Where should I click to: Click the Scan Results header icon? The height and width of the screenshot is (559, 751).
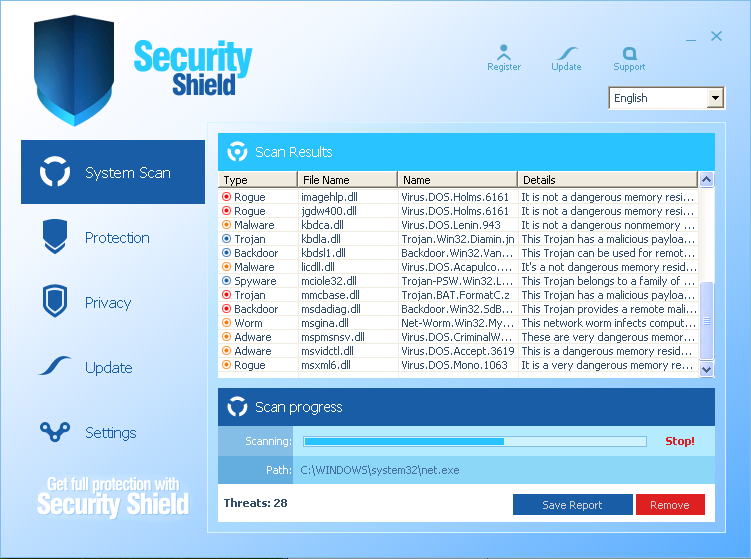(237, 152)
